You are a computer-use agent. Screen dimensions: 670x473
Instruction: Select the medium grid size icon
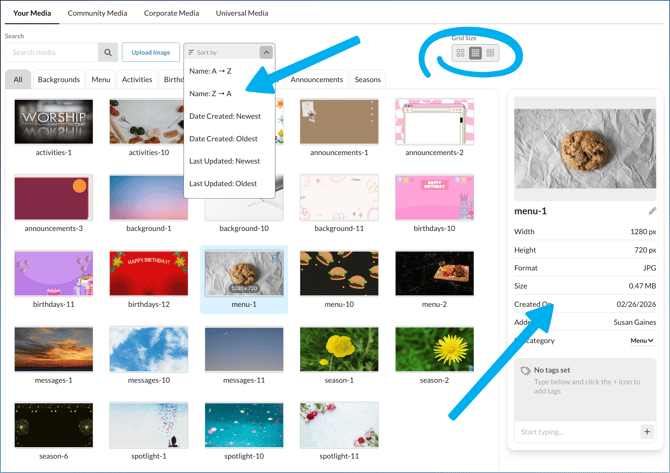point(475,53)
